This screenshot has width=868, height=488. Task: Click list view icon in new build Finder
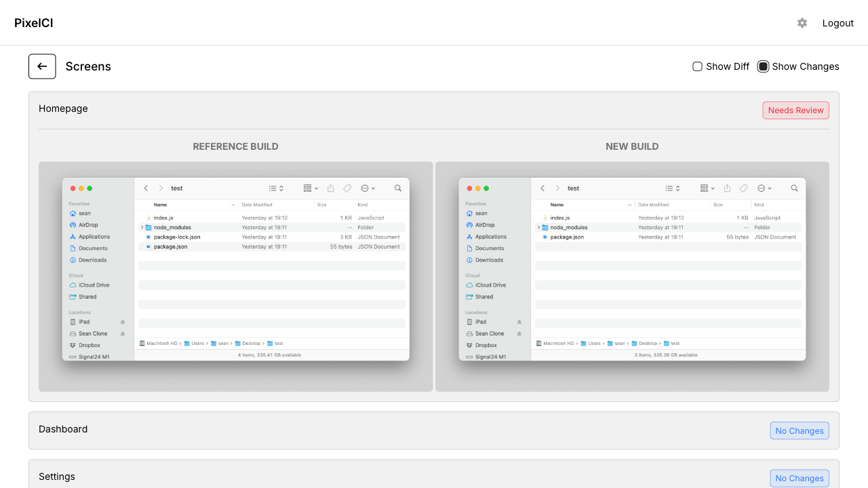669,188
